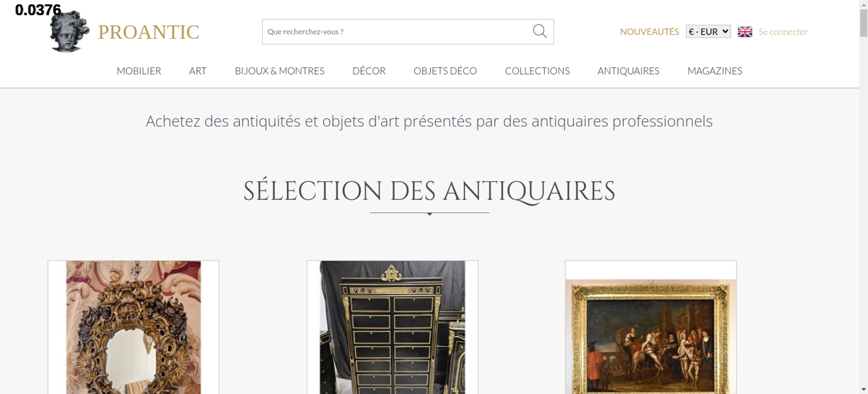Open the Bijoux & Montres menu
Image resolution: width=868 pixels, height=394 pixels.
point(279,71)
